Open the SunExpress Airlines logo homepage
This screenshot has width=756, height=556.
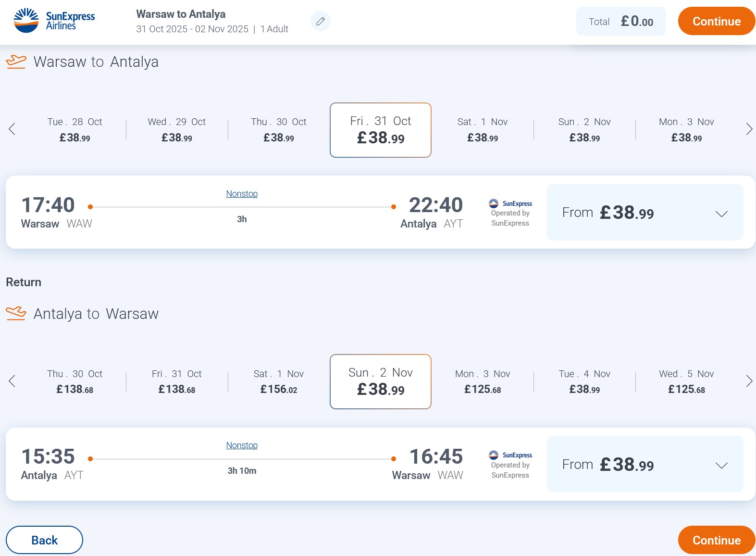(x=54, y=21)
